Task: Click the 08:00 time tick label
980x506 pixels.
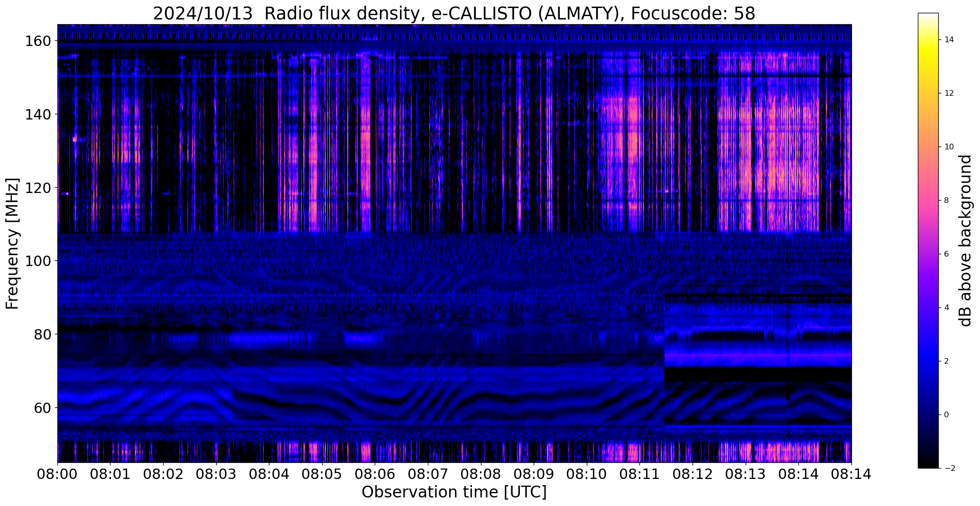Action: [x=58, y=474]
